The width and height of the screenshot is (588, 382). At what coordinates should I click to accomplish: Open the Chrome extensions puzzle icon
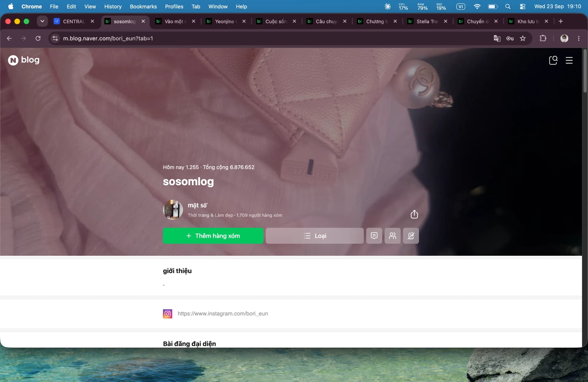(x=543, y=38)
